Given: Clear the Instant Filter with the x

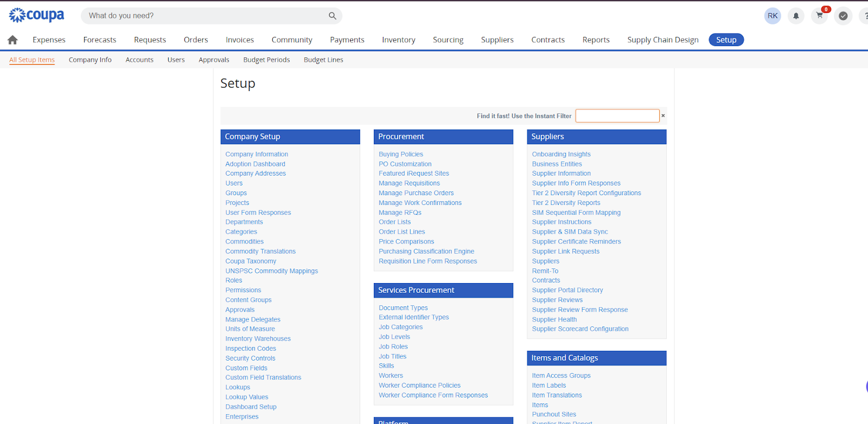Looking at the screenshot, I should (663, 115).
